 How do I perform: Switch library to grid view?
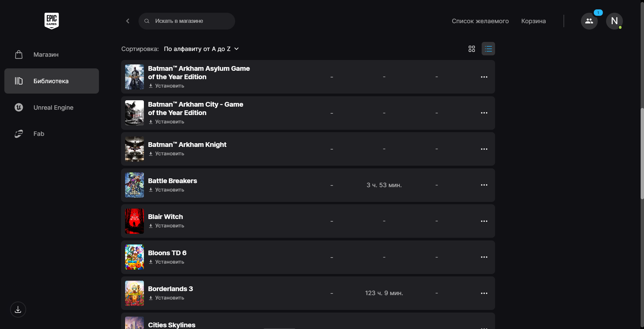[x=472, y=49]
